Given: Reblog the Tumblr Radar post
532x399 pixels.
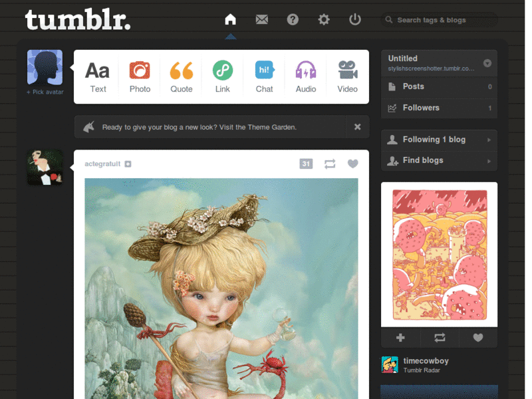Looking at the screenshot, I should (440, 338).
